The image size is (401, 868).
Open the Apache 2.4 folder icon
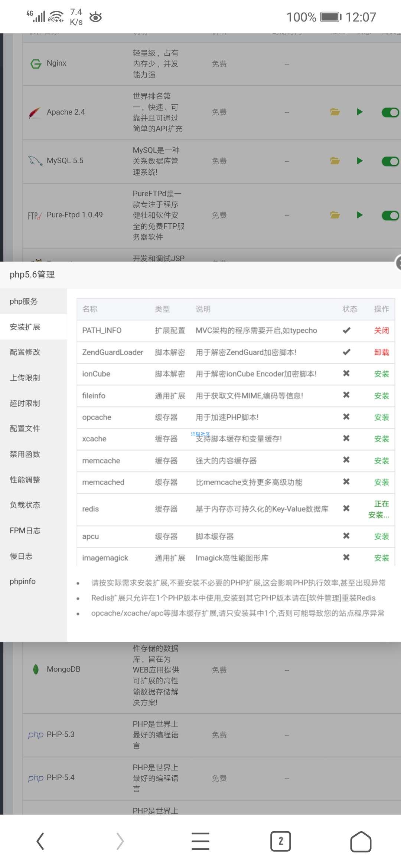point(335,112)
